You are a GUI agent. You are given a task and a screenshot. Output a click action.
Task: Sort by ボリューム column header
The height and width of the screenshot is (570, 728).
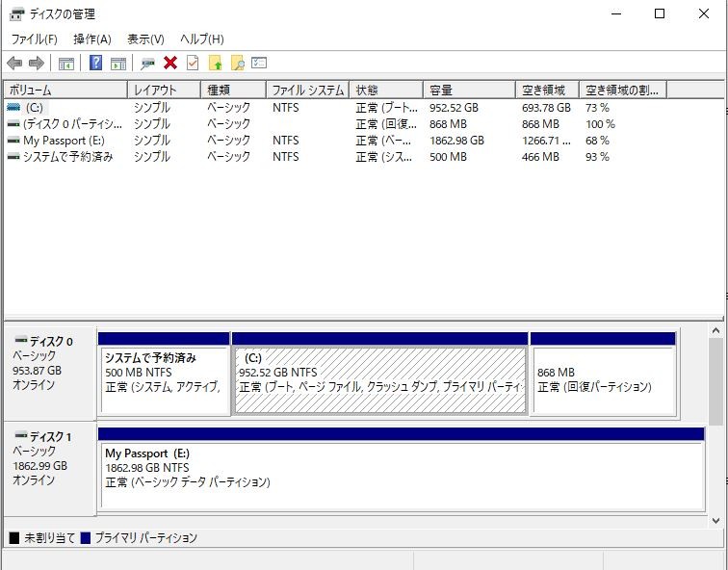pos(65,90)
